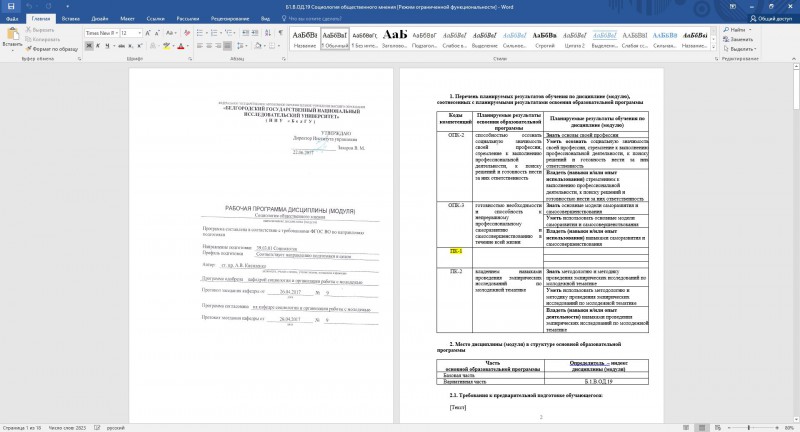
Task: Click the Save icon in the title bar
Action: coord(11,7)
